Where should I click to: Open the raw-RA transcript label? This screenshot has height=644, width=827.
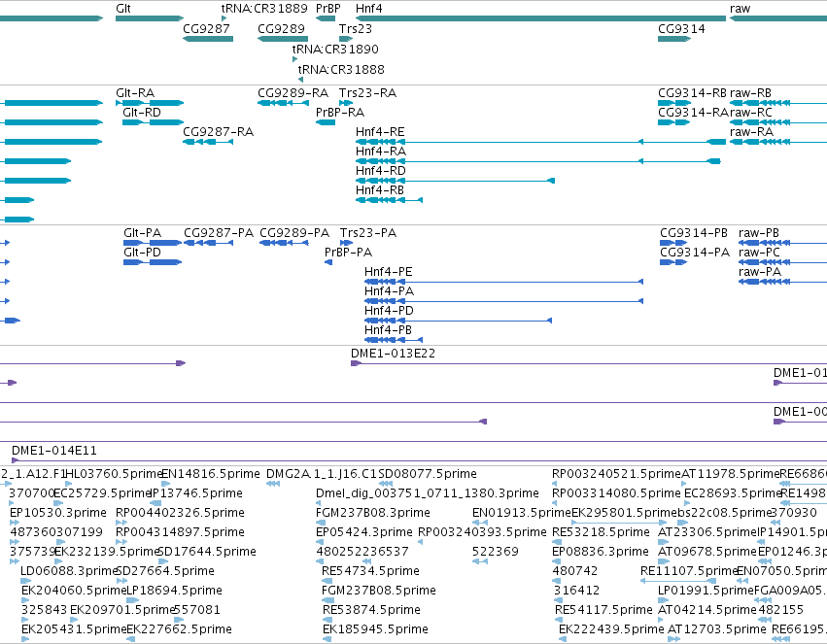click(x=751, y=132)
